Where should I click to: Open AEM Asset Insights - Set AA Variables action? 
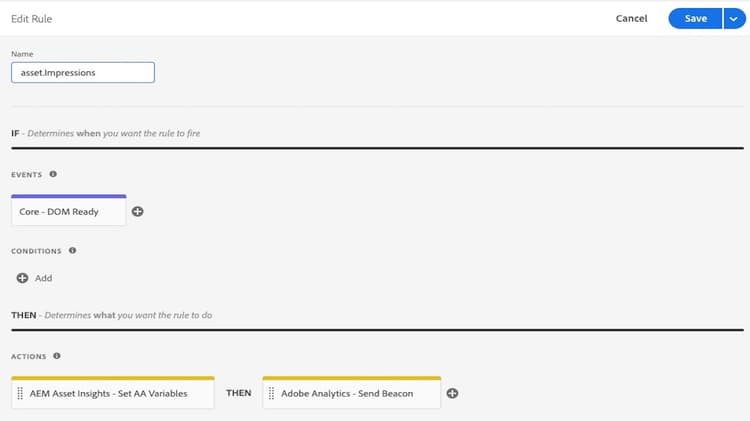[x=113, y=392]
